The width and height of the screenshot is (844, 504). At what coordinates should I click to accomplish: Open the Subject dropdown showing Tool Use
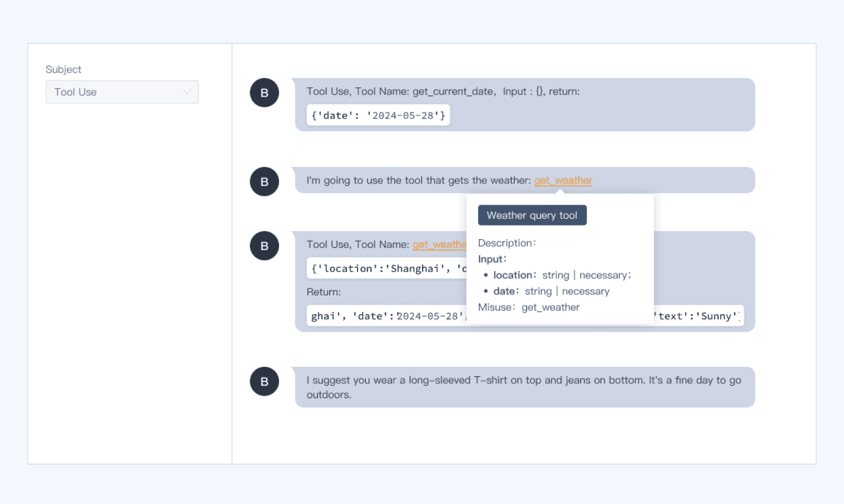tap(121, 92)
